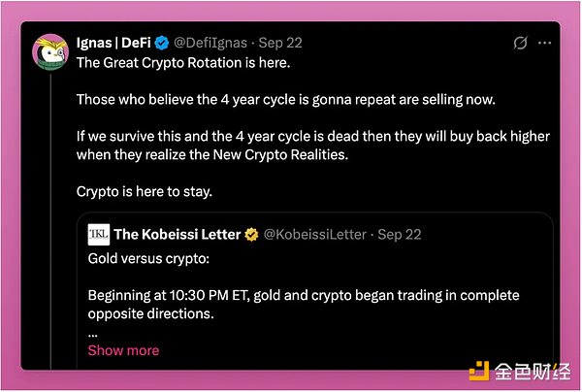This screenshot has height=392, width=582.
Task: Open The Kobeissi Letter display name
Action: coord(178,235)
